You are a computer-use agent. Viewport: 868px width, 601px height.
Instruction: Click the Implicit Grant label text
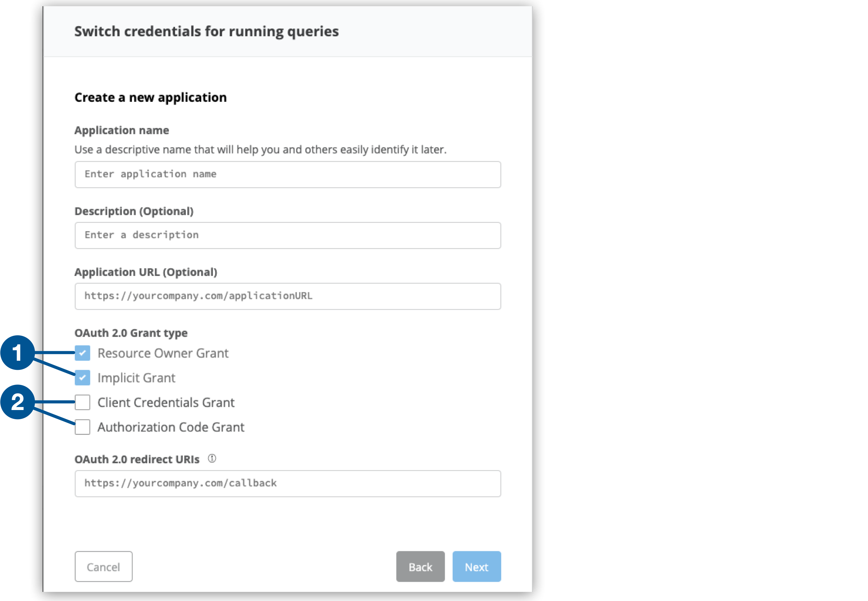coord(137,378)
